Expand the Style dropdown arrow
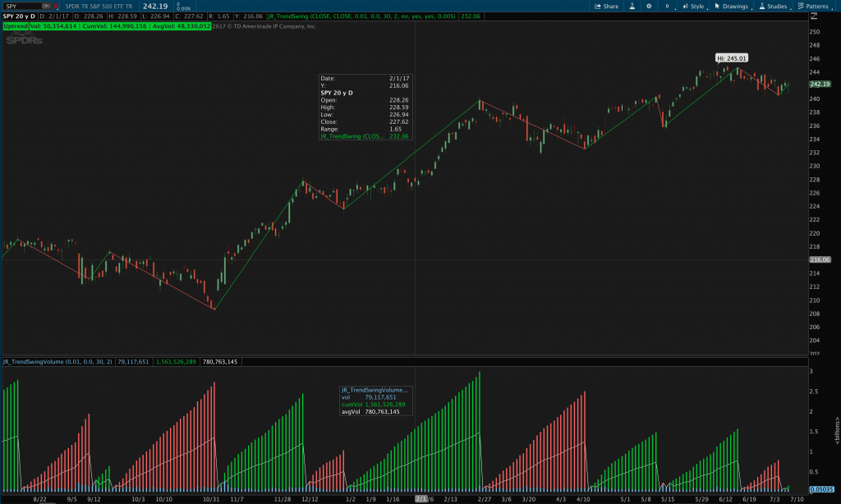841x504 pixels. pyautogui.click(x=706, y=9)
